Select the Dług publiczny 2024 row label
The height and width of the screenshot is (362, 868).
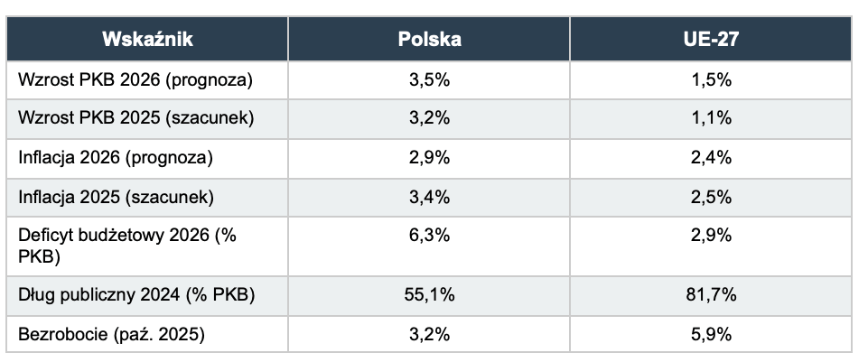[136, 294]
